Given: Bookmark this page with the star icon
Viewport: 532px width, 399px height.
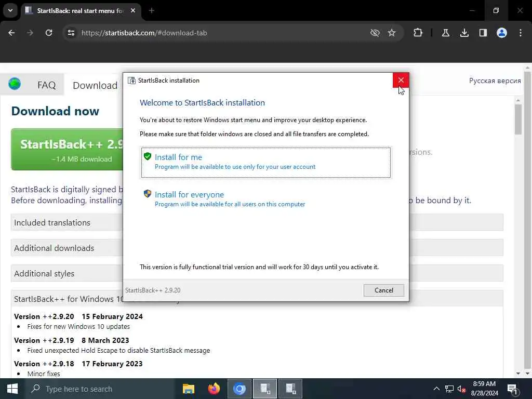Looking at the screenshot, I should coord(392,33).
